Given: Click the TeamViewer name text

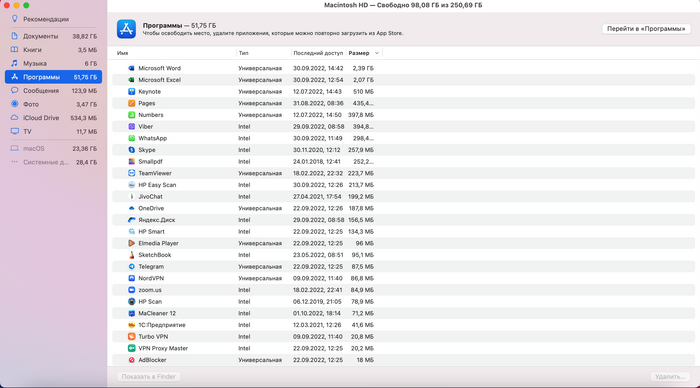Looking at the screenshot, I should pyautogui.click(x=155, y=173).
